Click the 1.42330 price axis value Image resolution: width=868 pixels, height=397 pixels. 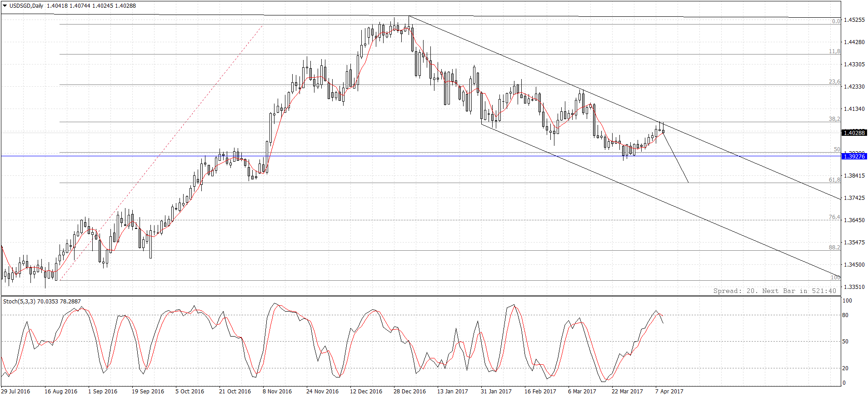(854, 87)
